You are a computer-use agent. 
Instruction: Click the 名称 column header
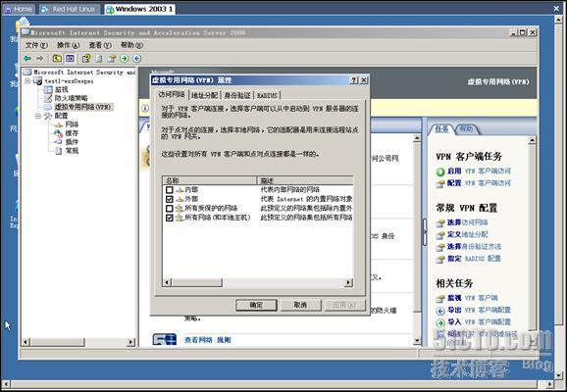210,180
